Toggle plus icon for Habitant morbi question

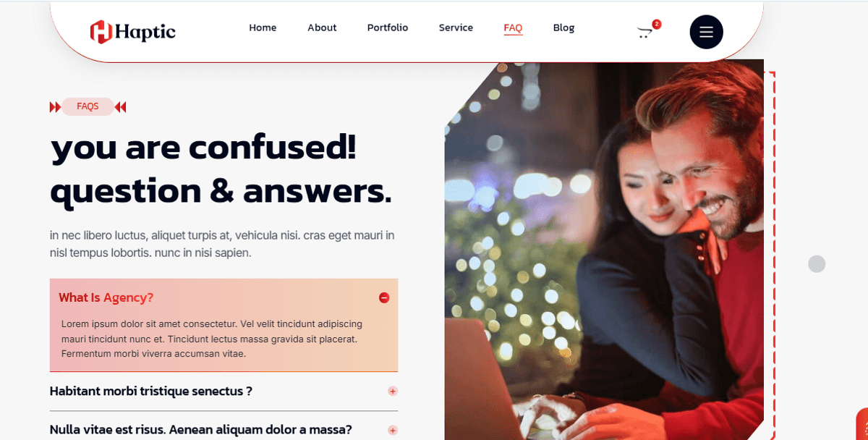pyautogui.click(x=393, y=392)
